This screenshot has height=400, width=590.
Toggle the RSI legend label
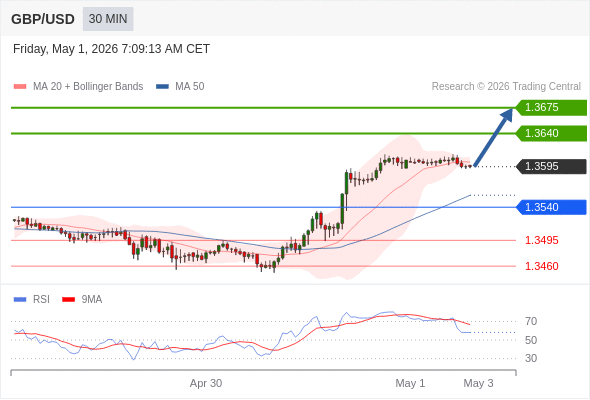41,299
